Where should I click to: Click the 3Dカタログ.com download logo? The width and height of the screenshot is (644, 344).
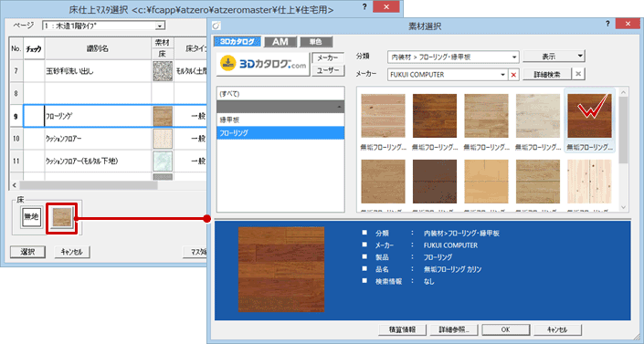[x=263, y=65]
